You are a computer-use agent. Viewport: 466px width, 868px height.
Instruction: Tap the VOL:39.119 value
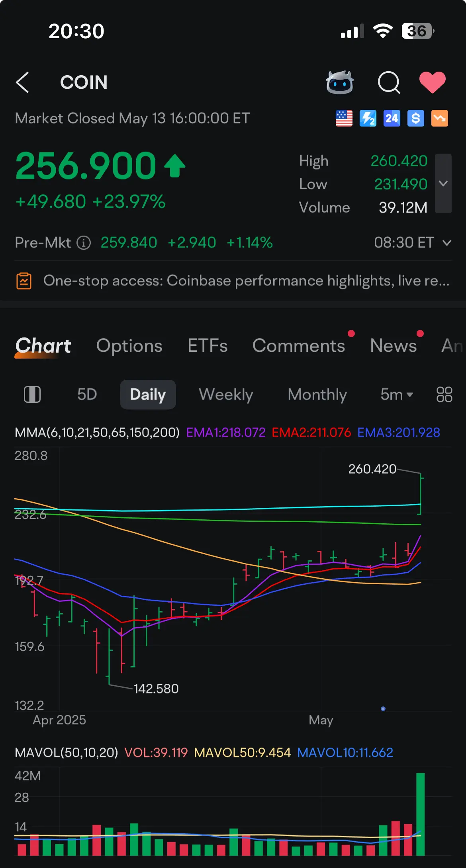click(156, 752)
